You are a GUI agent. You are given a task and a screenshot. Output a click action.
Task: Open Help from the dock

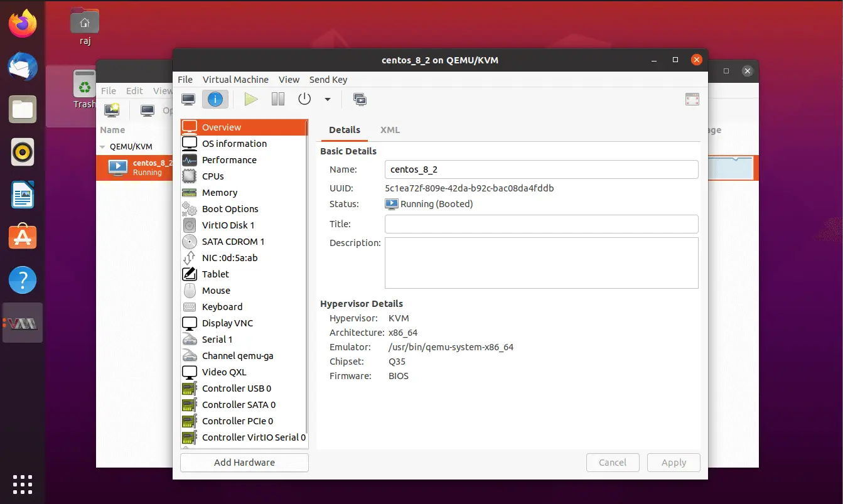23,281
